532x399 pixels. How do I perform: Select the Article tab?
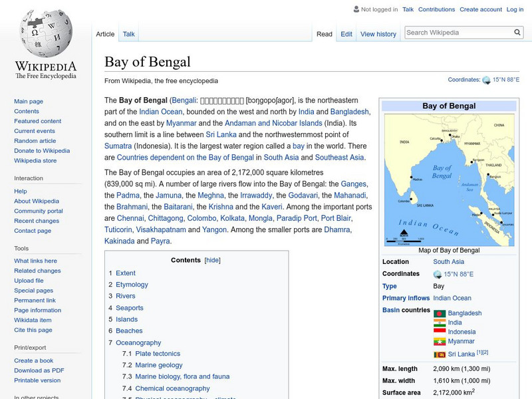105,34
